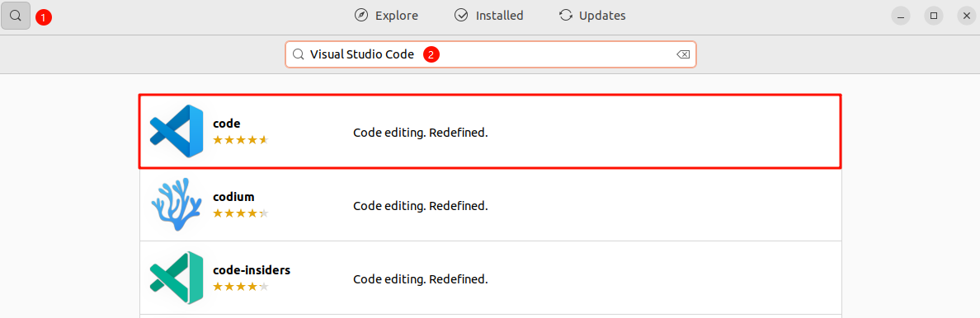Click the star rating under code
The width and height of the screenshot is (980, 318).
(x=241, y=140)
